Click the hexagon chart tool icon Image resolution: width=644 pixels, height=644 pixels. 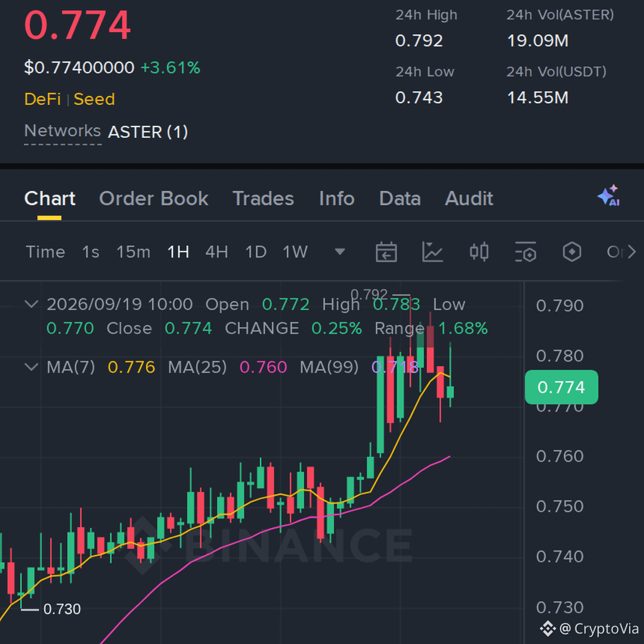tap(572, 252)
